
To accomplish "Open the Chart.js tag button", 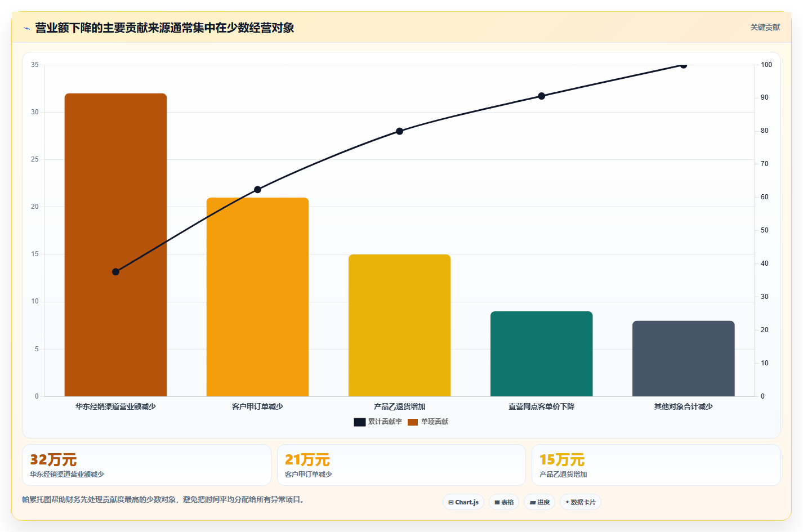I will (x=463, y=502).
